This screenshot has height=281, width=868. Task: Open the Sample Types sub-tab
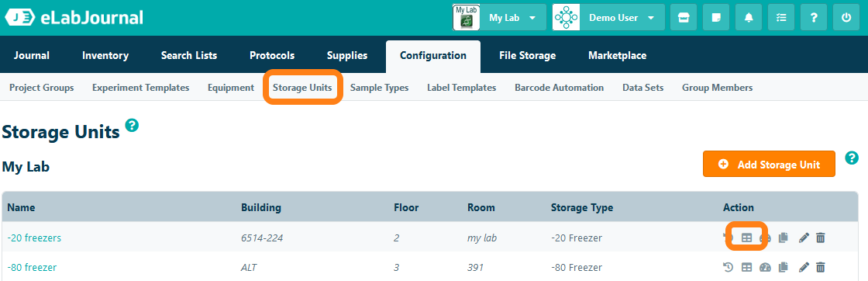pyautogui.click(x=379, y=88)
